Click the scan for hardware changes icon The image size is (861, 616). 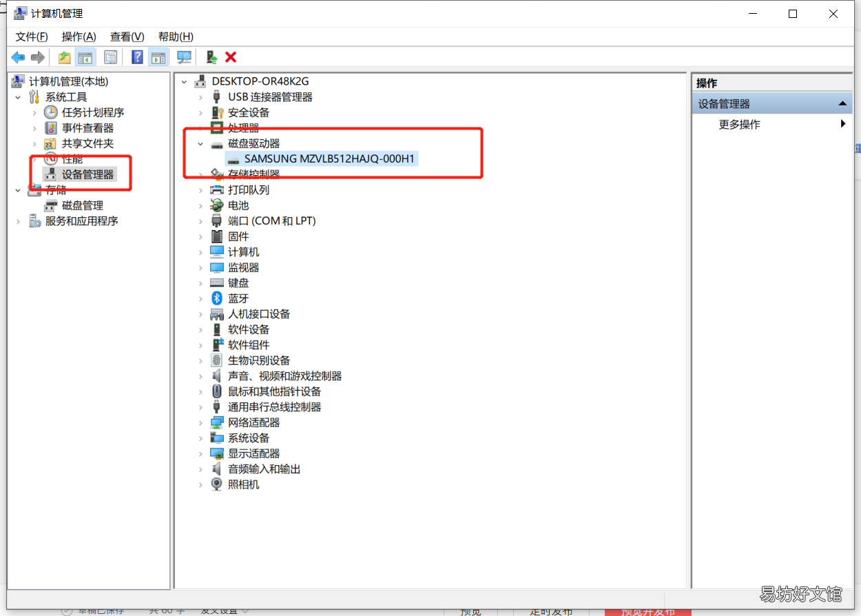click(184, 57)
